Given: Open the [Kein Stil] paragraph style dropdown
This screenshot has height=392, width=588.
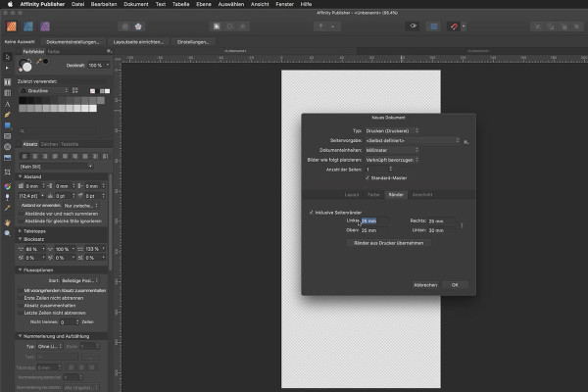Looking at the screenshot, I should pyautogui.click(x=56, y=167).
